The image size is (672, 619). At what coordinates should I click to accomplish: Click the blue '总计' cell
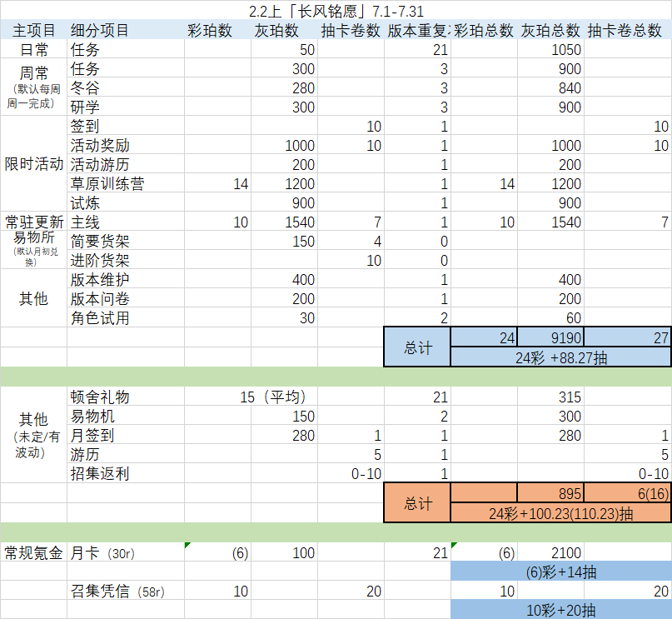(417, 347)
